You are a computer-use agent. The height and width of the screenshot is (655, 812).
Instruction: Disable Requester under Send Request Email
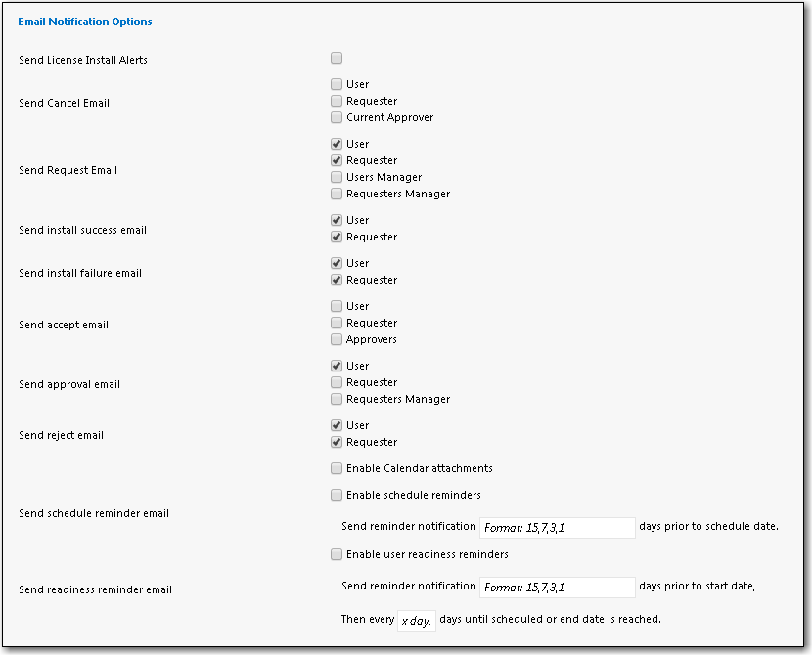click(337, 160)
